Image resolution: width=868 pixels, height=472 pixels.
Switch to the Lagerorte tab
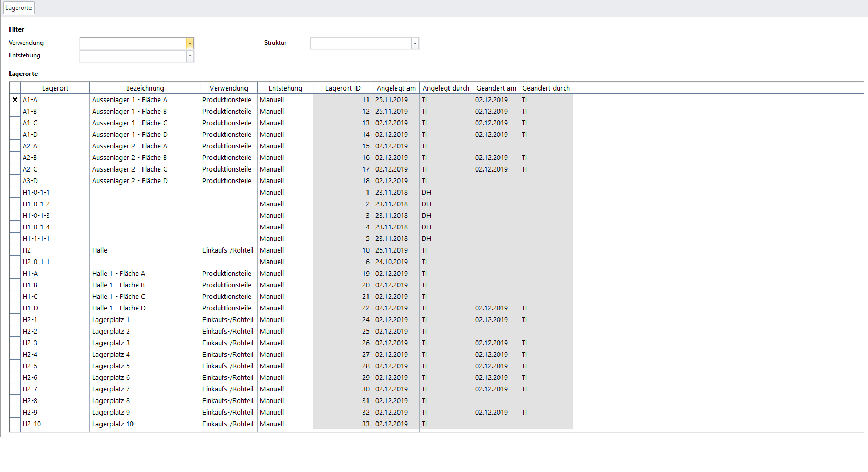[x=18, y=8]
